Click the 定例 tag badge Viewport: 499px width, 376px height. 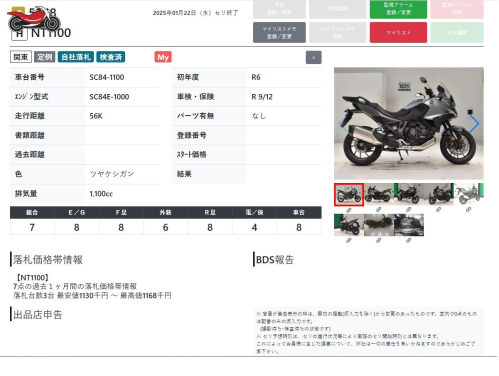pos(44,57)
